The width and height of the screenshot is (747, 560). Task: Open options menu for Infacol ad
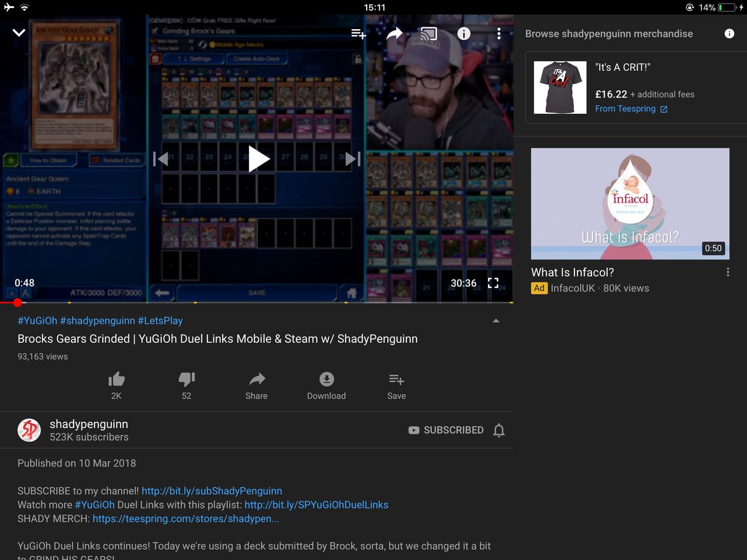(728, 273)
